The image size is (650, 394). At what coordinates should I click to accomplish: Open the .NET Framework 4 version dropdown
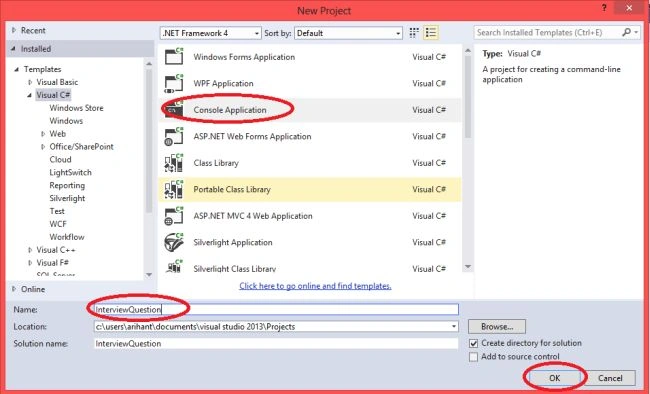(x=211, y=33)
